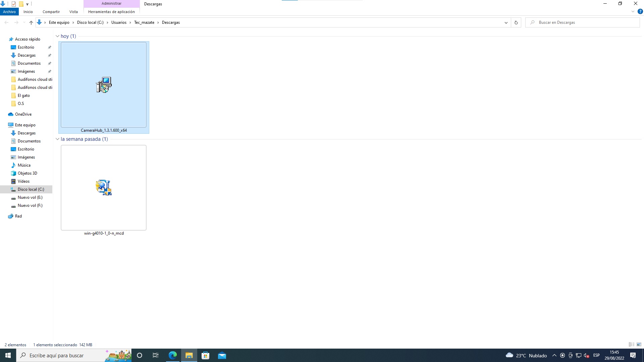Open Microsoft Store taskbar icon

point(205,355)
